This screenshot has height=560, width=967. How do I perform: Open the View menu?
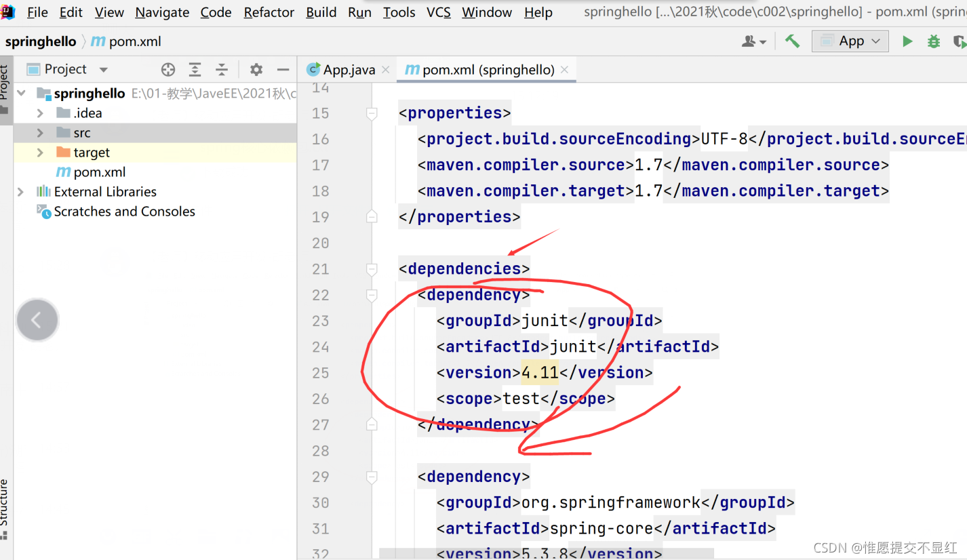[109, 12]
